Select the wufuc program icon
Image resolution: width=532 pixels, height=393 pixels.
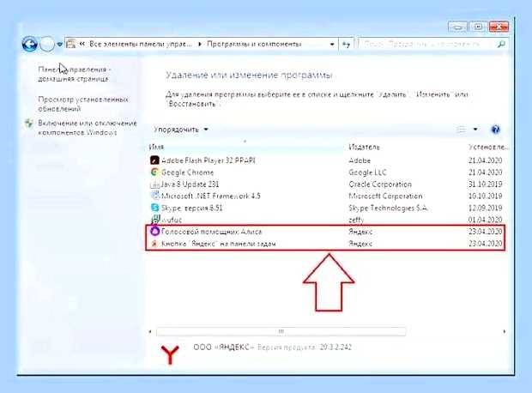[x=155, y=219]
